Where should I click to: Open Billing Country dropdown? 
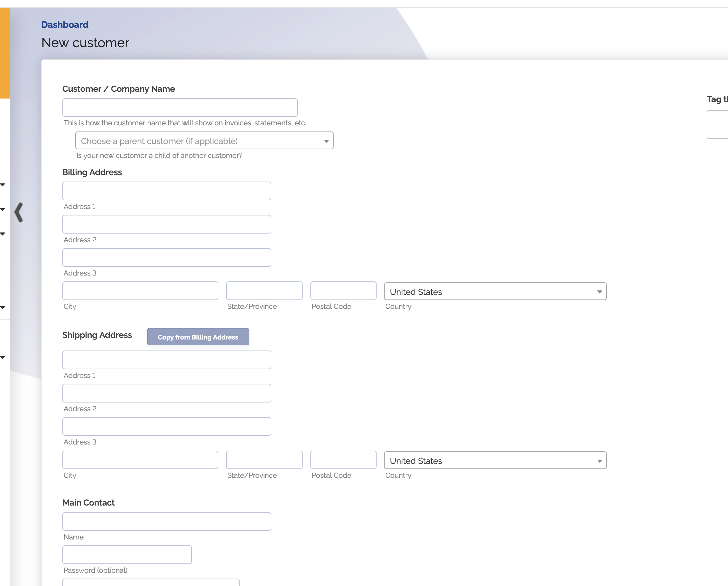pos(495,291)
